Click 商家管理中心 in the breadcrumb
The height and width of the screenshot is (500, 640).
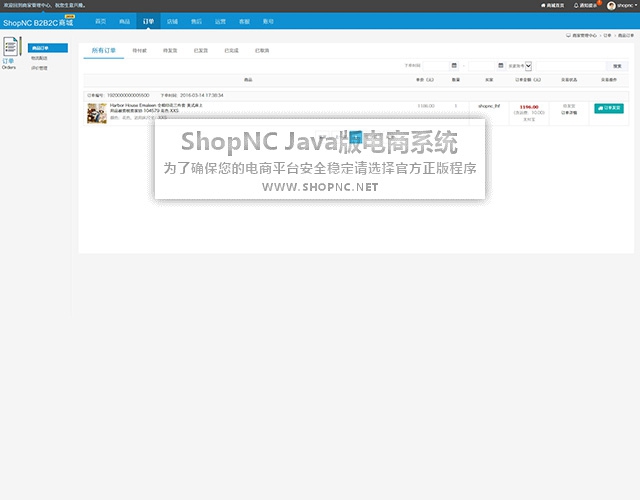point(584,36)
